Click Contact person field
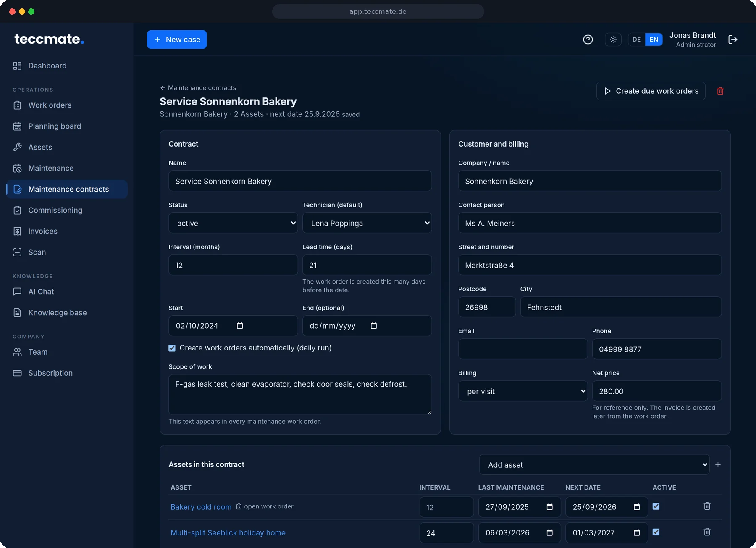The width and height of the screenshot is (756, 548). point(590,223)
